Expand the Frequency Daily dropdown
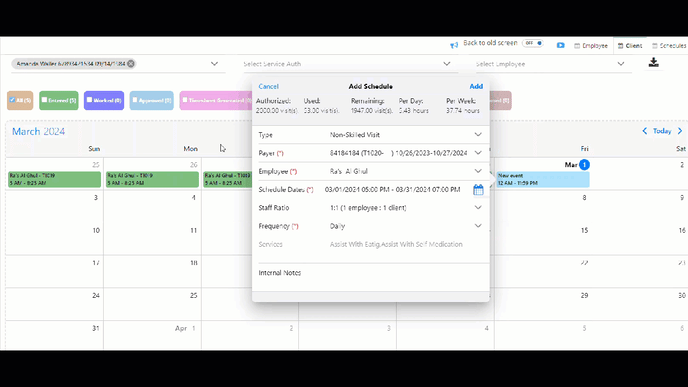The height and width of the screenshot is (387, 688). point(478,226)
